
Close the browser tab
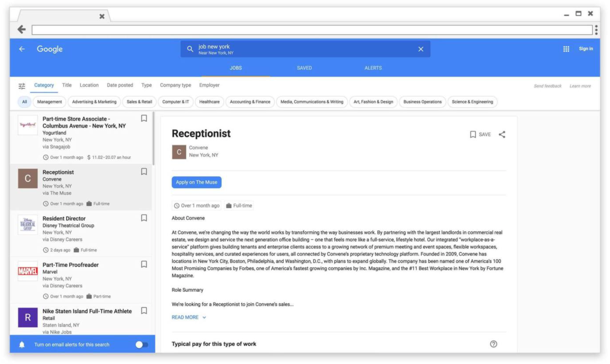[102, 16]
